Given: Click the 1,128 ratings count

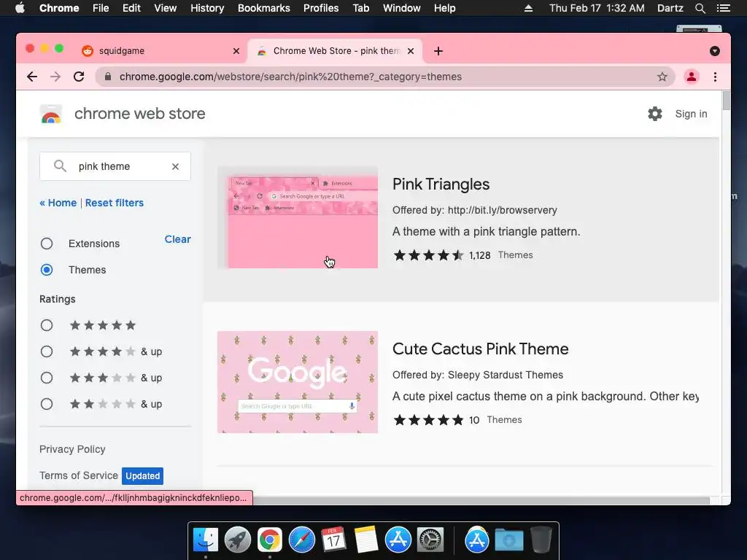Looking at the screenshot, I should coord(480,255).
